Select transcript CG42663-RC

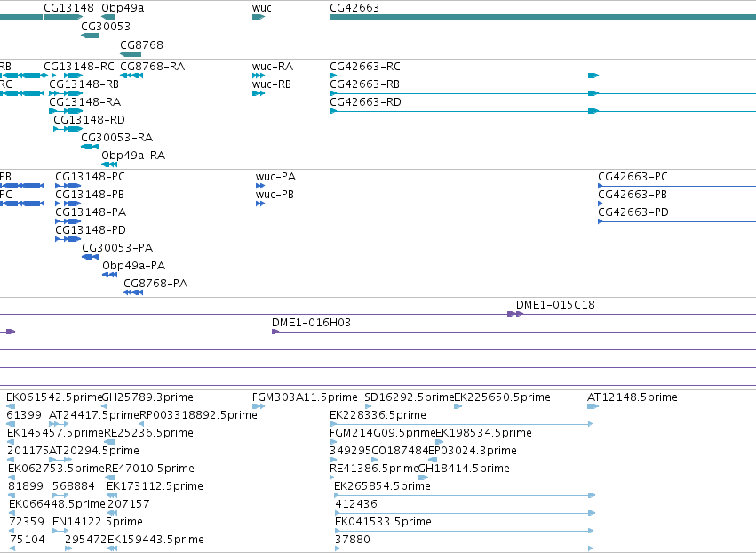pos(365,66)
